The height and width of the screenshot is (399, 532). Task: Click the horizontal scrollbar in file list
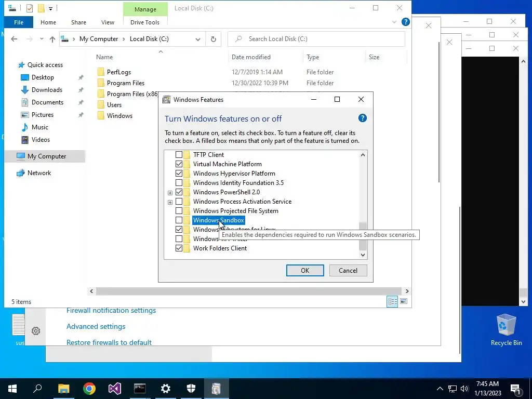point(249,291)
